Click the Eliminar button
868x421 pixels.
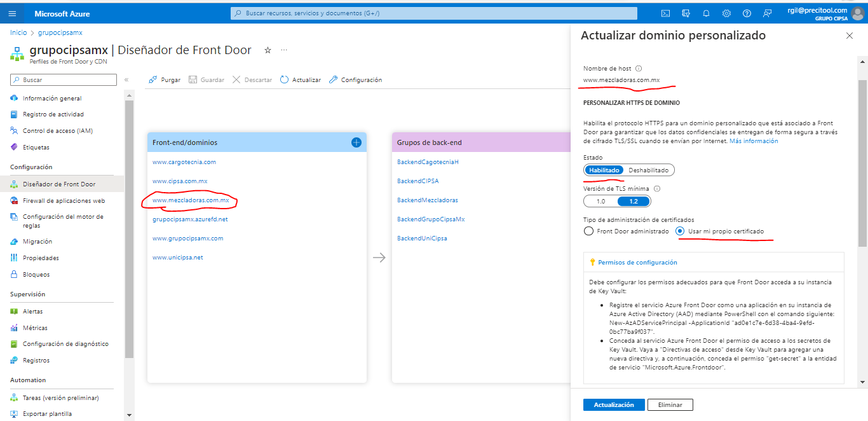point(670,405)
